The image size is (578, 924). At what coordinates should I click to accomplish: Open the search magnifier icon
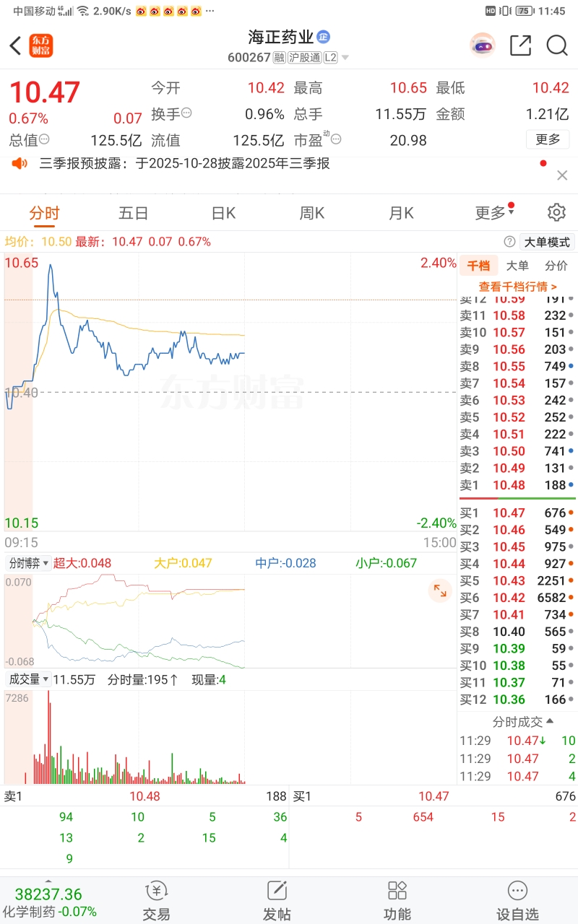click(x=556, y=45)
